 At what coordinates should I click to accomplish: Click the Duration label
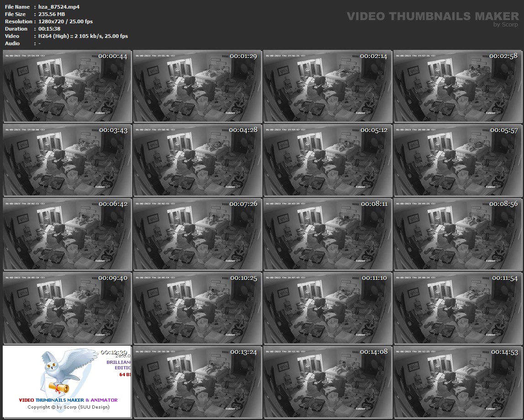[x=16, y=29]
